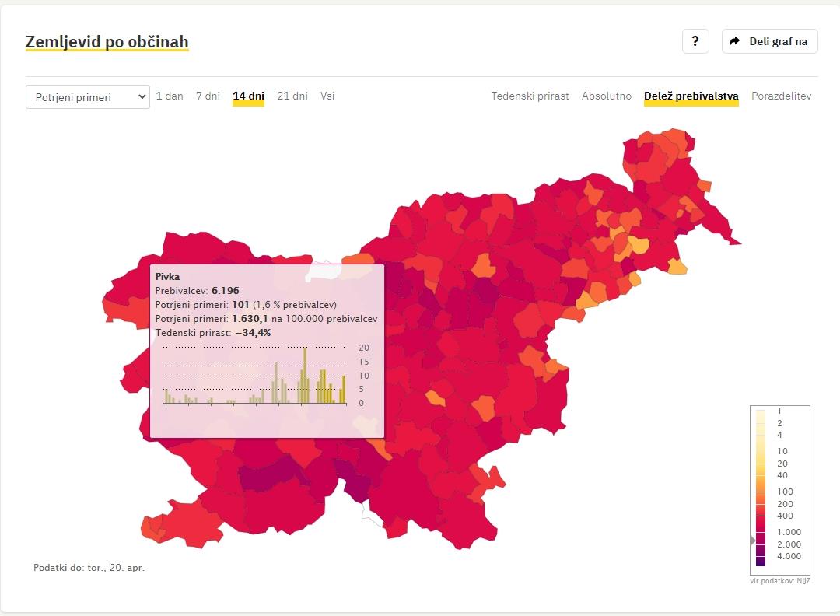
Task: Click the Deli graf na button
Action: coord(770,41)
